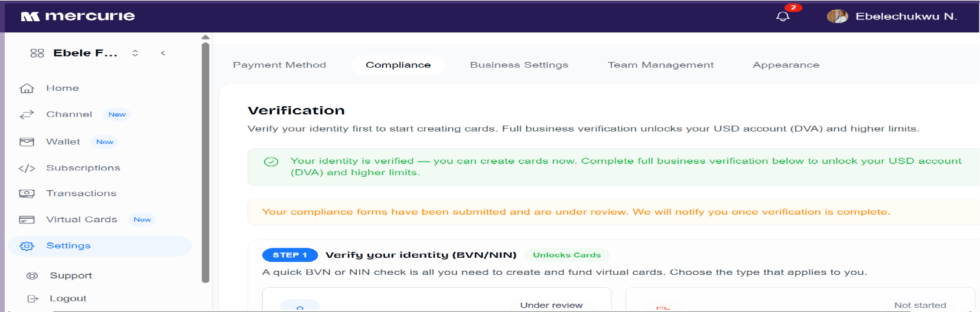The height and width of the screenshot is (312, 980).
Task: Open Wallet in sidebar
Action: 63,142
